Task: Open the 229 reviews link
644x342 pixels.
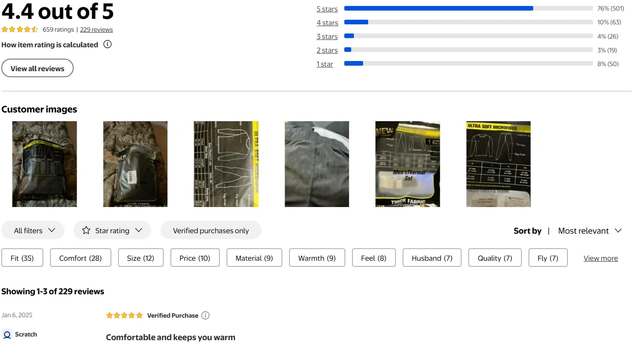Action: [97, 29]
